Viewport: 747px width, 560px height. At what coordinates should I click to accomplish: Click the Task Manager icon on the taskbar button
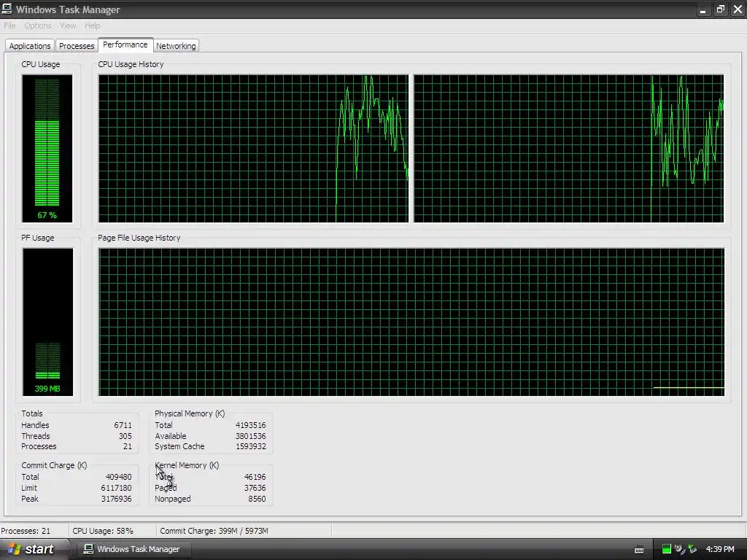pos(88,549)
